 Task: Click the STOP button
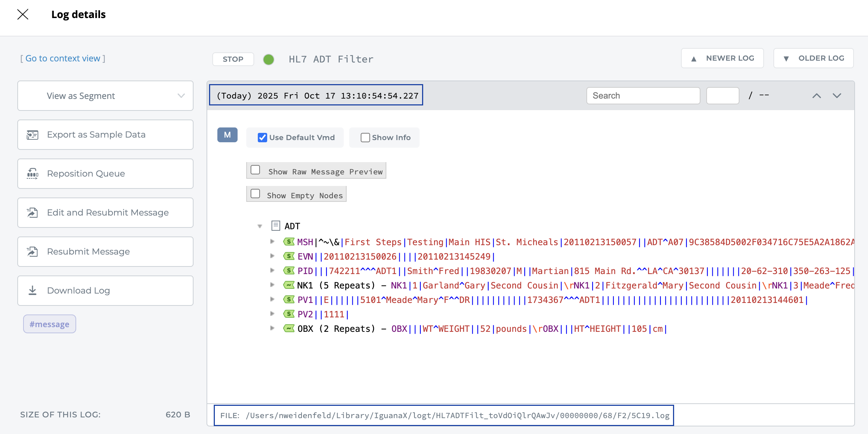tap(233, 59)
